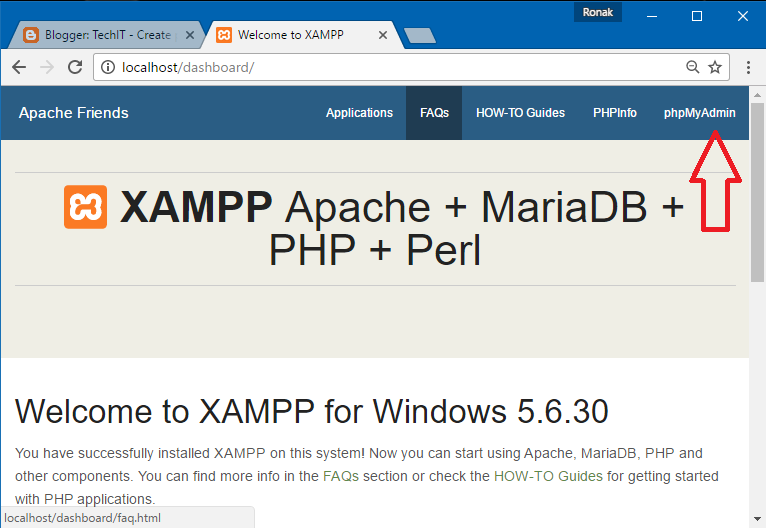The width and height of the screenshot is (766, 528).
Task: Click the XAMPP favicon on the active tab
Action: pos(224,35)
